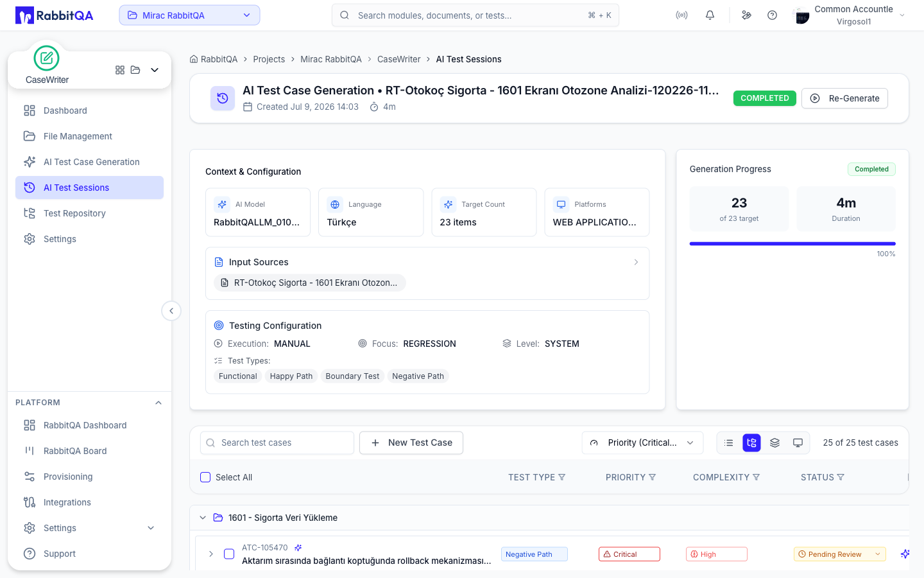
Task: Click the folder icon in CaseWriter card
Action: click(x=135, y=70)
